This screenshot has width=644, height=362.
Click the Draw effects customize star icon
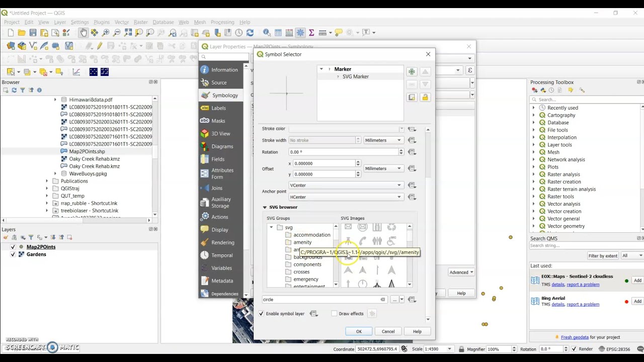point(372,314)
